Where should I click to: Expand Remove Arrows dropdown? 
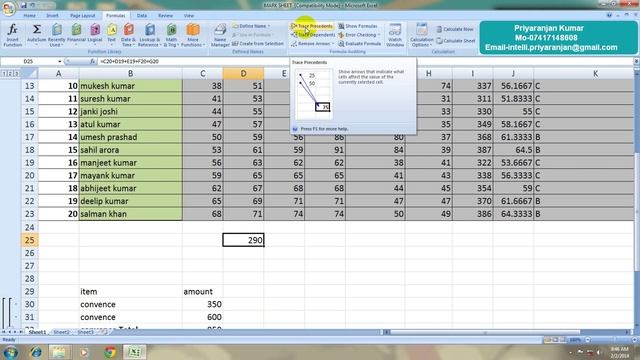click(333, 44)
